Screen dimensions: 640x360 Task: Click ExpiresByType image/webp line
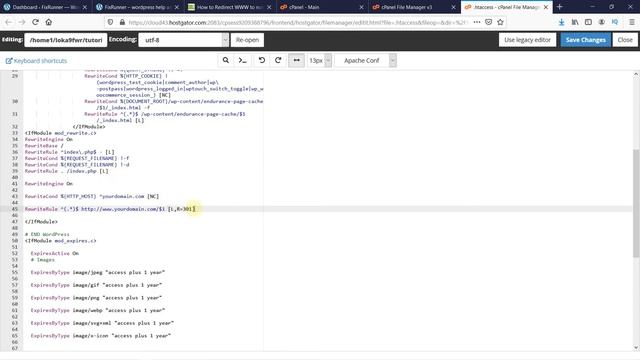(x=98, y=310)
